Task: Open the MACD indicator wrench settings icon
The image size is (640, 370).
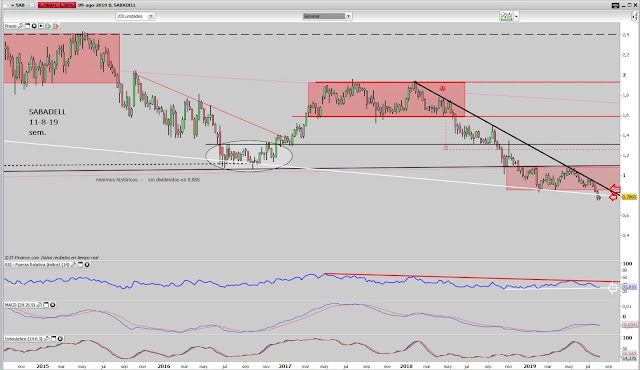Action: (x=40, y=305)
